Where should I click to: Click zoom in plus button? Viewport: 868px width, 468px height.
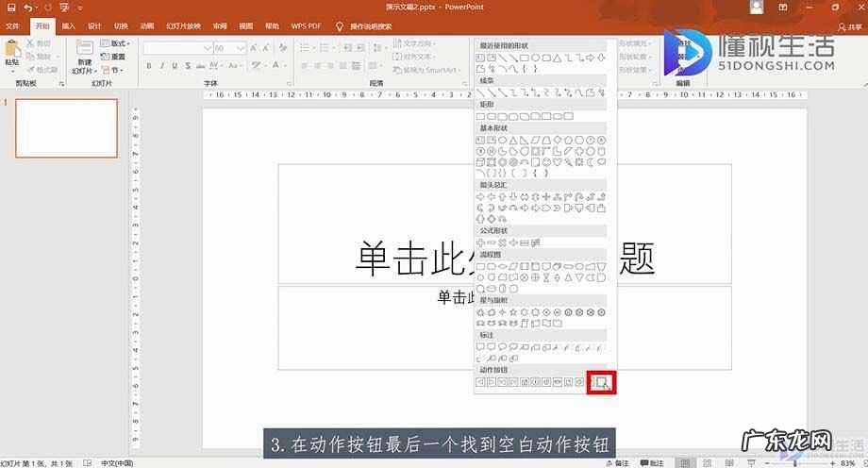831,463
